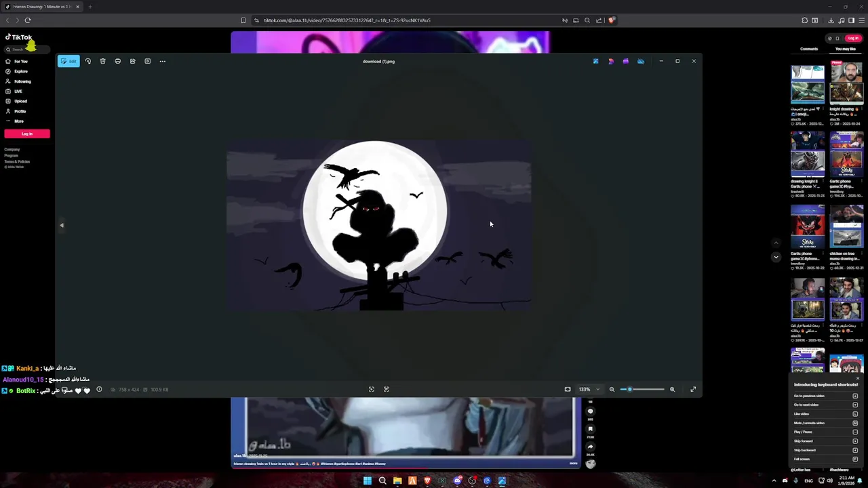Click TikTok video comment bubble icon
868x488 pixels.
590,411
